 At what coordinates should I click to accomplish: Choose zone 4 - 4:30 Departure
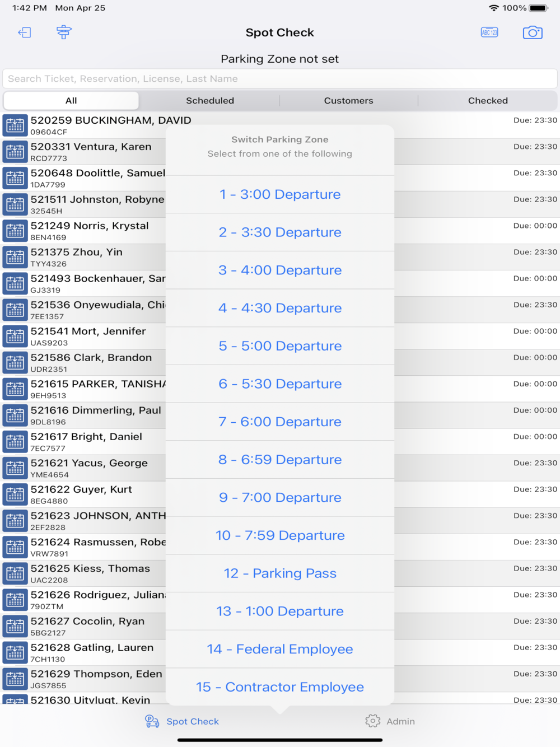click(x=280, y=308)
